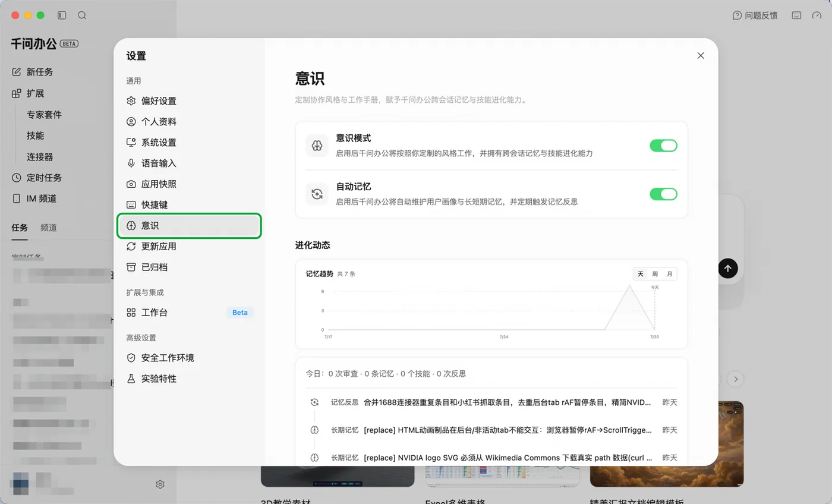Open 系统设置 in the settings menu

[x=189, y=143]
